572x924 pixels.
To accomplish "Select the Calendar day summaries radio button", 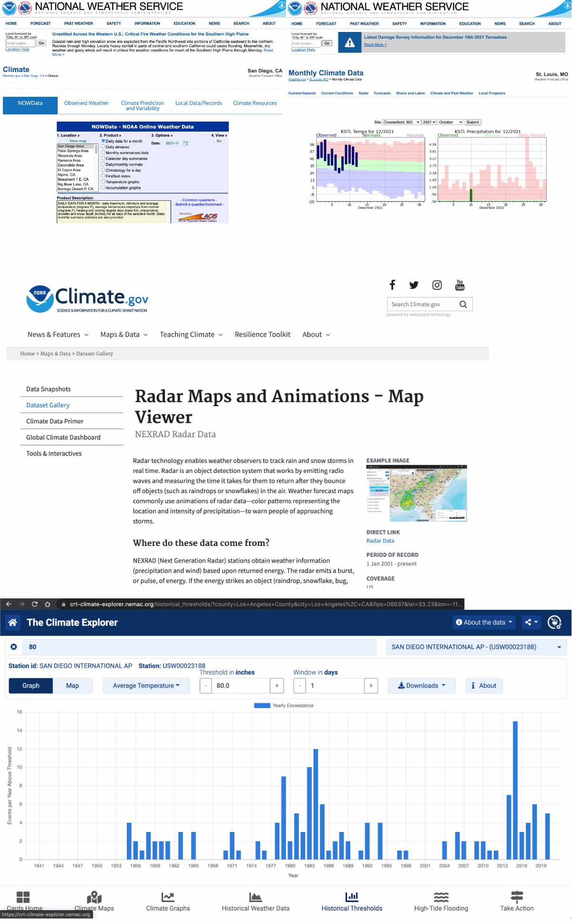I will click(x=103, y=158).
